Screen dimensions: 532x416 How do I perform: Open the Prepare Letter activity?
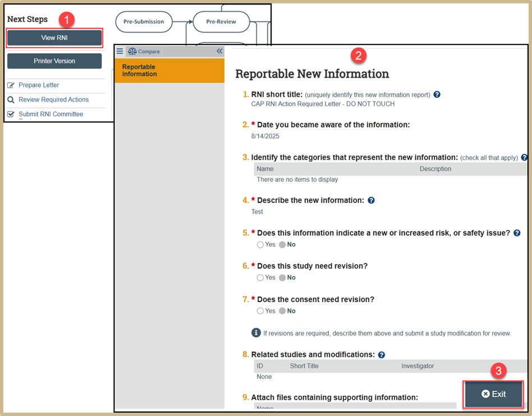(39, 85)
